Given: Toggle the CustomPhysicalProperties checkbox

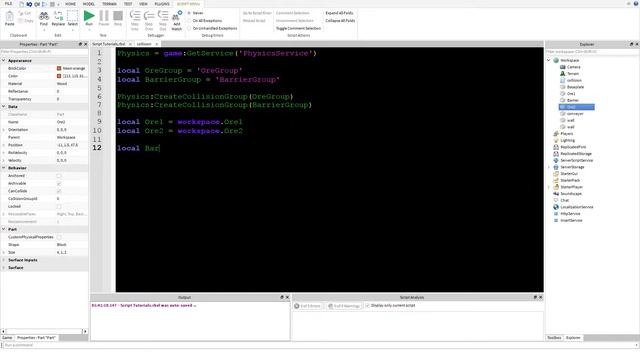Looking at the screenshot, I should (x=59, y=237).
